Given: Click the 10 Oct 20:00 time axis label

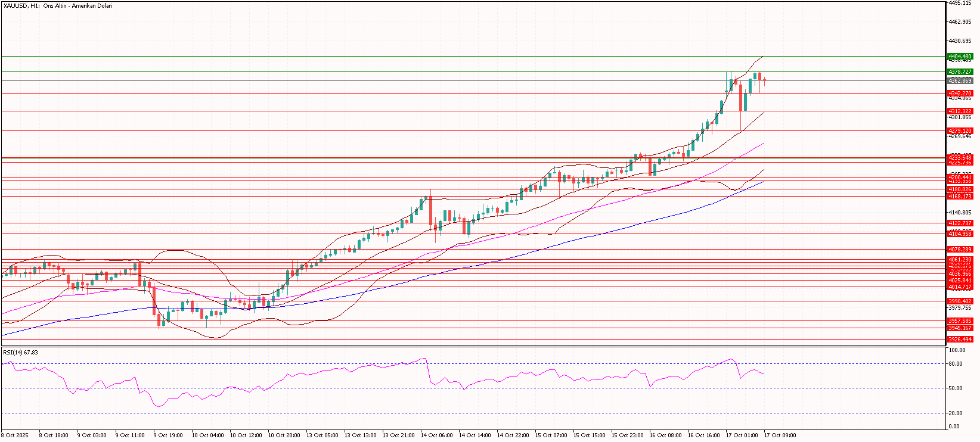Looking at the screenshot, I should 284,435.
